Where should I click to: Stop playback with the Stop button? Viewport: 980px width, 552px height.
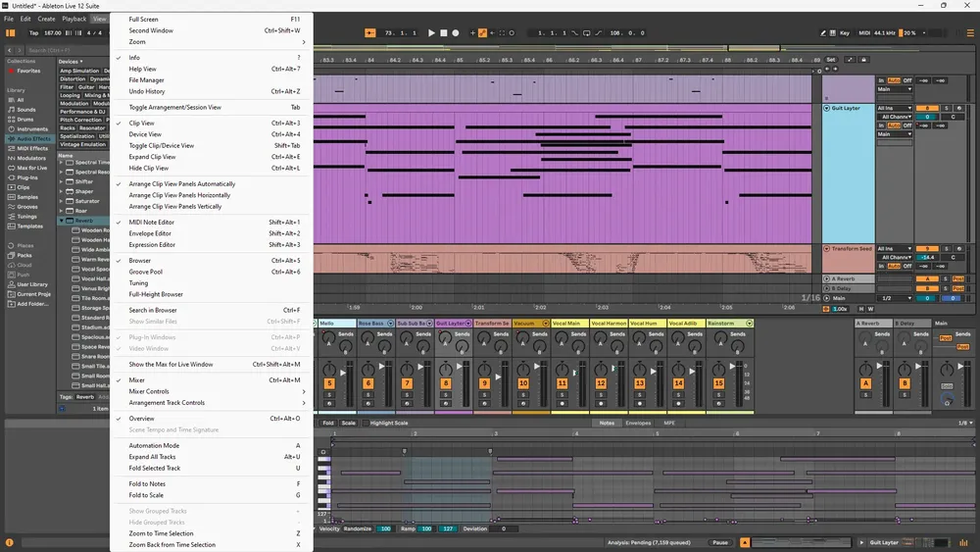[x=444, y=33]
